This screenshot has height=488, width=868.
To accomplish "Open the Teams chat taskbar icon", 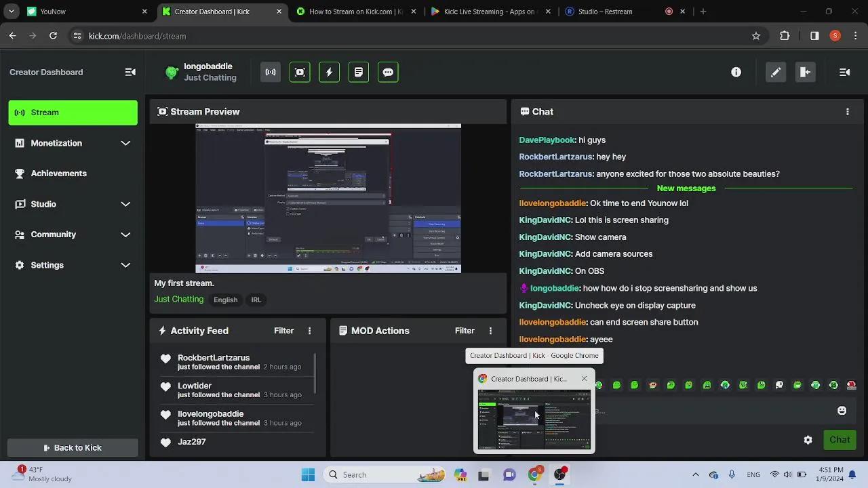I will [x=509, y=475].
